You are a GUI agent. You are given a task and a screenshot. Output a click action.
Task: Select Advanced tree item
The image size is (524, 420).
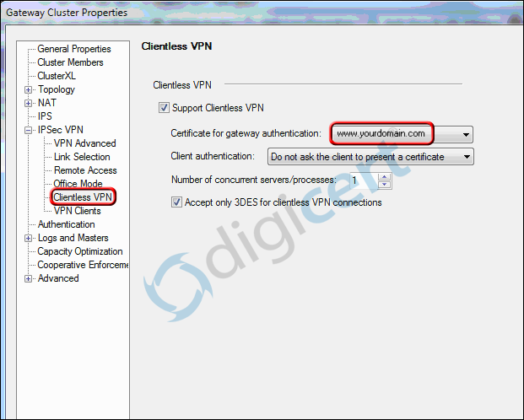(58, 278)
